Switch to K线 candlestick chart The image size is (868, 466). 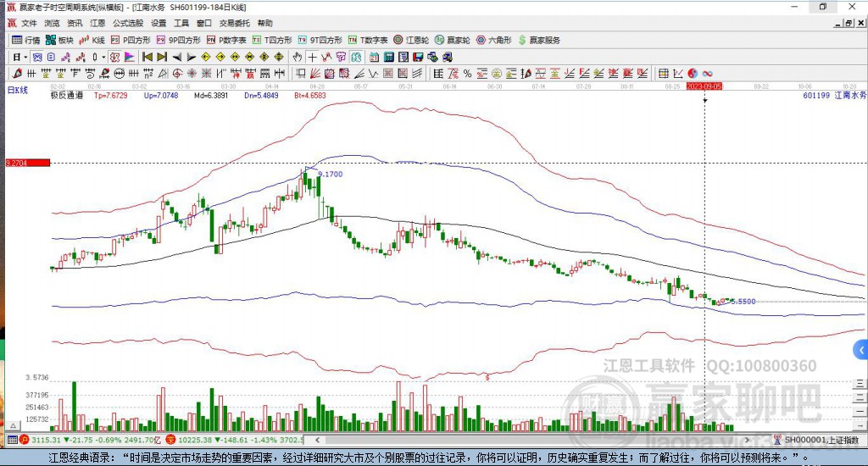(x=92, y=40)
